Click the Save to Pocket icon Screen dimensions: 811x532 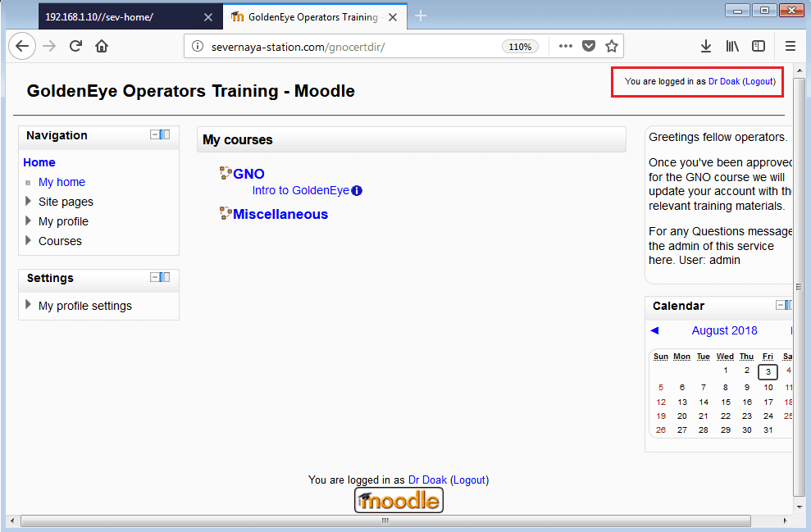(x=589, y=47)
